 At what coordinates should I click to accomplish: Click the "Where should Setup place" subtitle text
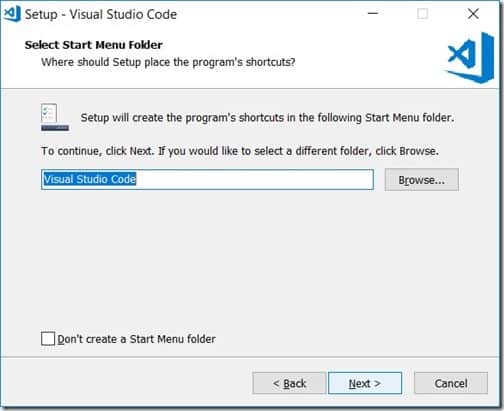(x=168, y=62)
